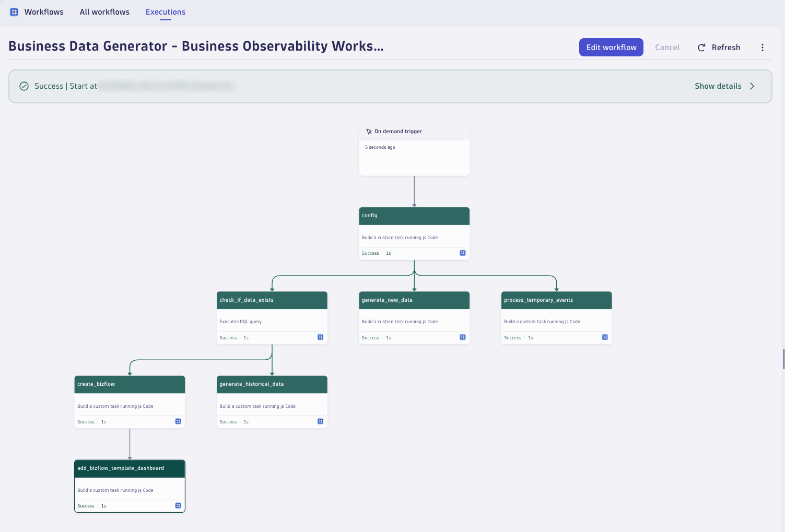Select the generate_historical_data task node
The width and height of the screenshot is (785, 532).
pyautogui.click(x=272, y=402)
